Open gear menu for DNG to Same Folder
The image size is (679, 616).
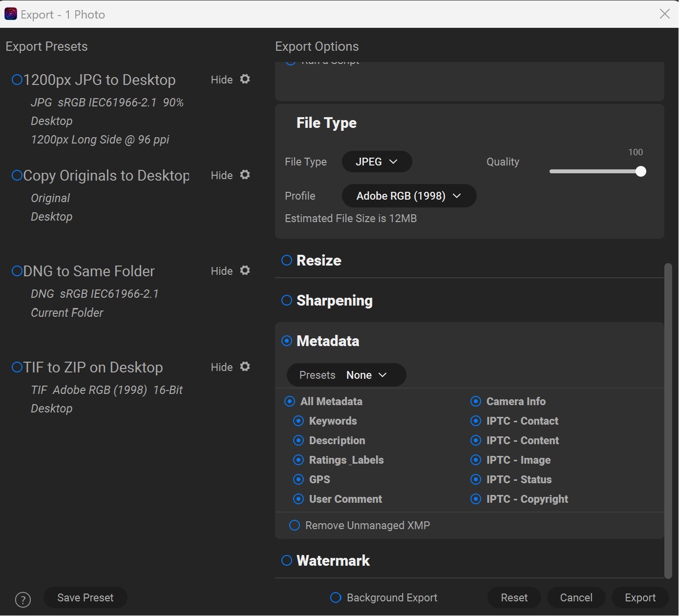click(245, 270)
